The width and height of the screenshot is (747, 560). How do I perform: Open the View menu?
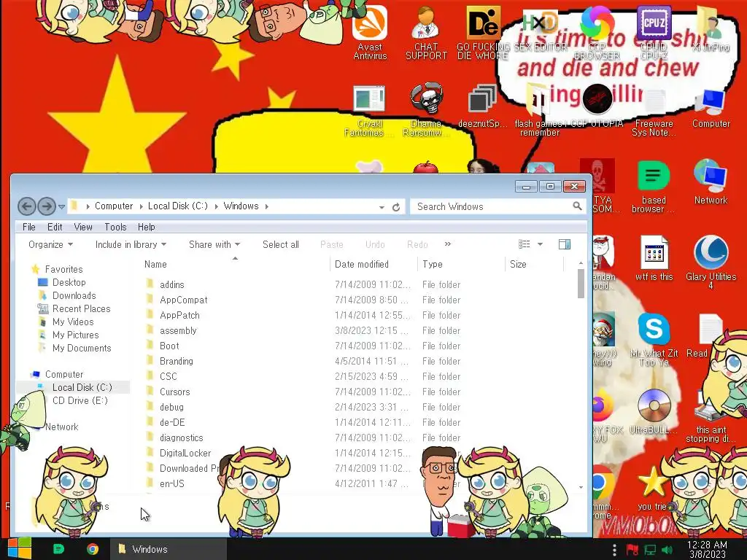83,227
